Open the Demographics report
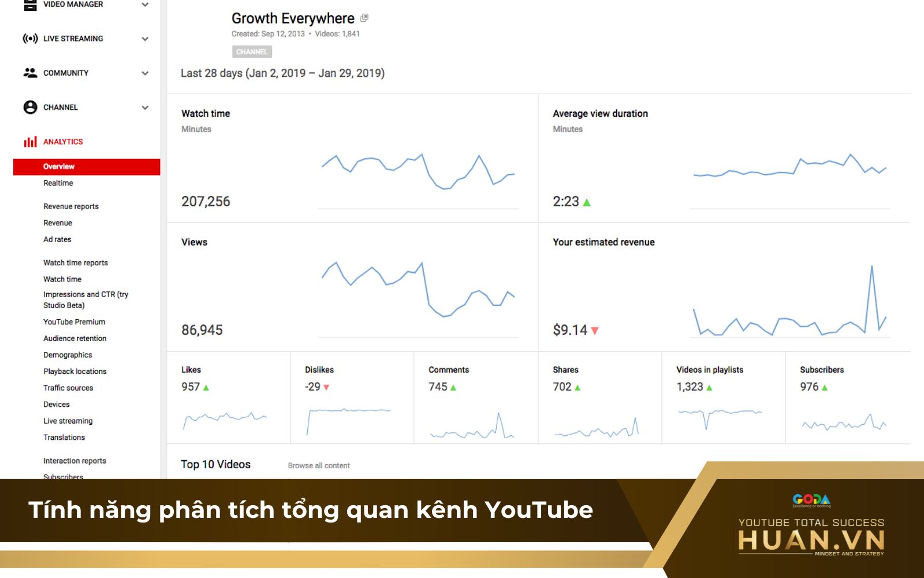 [x=68, y=355]
